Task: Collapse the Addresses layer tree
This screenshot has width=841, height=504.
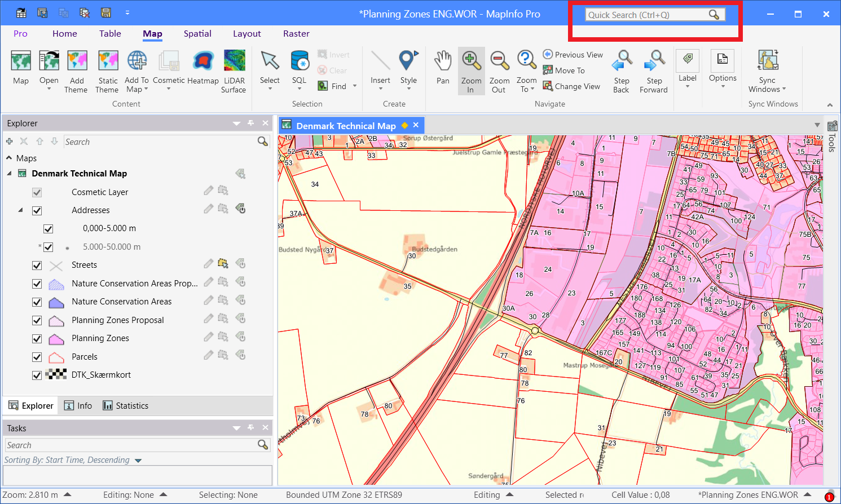Action: coord(21,210)
